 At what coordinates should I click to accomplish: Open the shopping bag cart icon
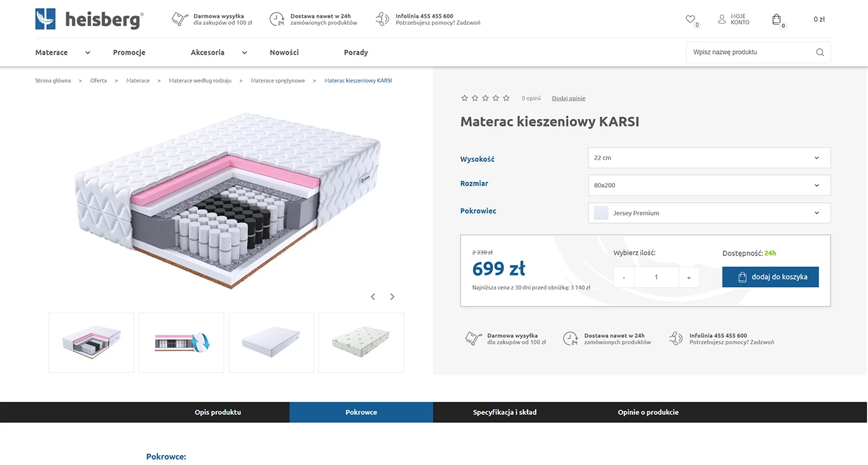(x=776, y=19)
